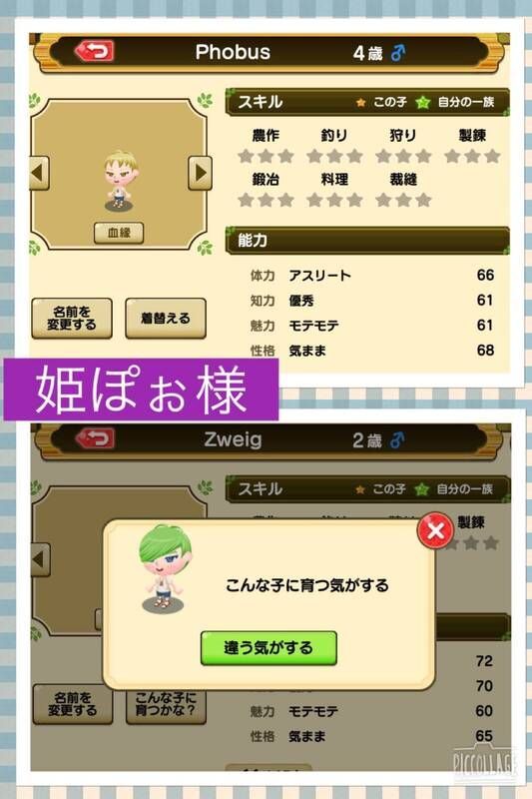This screenshot has height=799, width=532.
Task: Click the 体力 アスリート ability row
Action: (x=371, y=276)
